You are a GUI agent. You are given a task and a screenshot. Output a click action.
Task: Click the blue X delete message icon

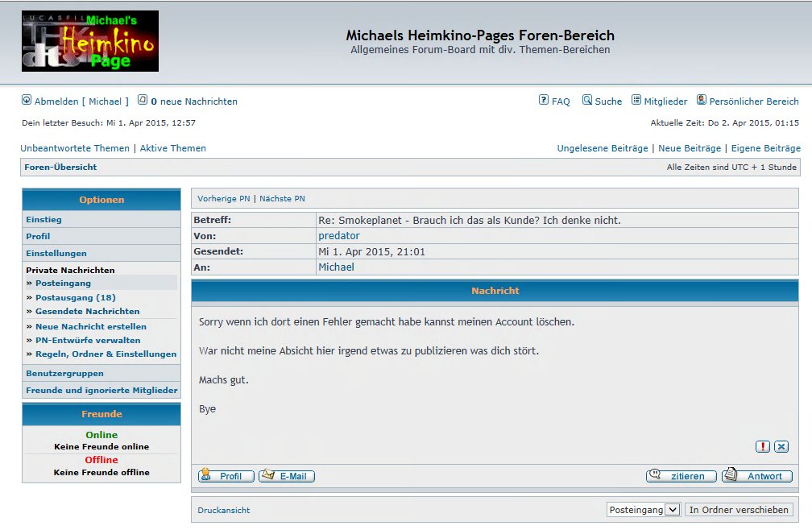click(781, 447)
